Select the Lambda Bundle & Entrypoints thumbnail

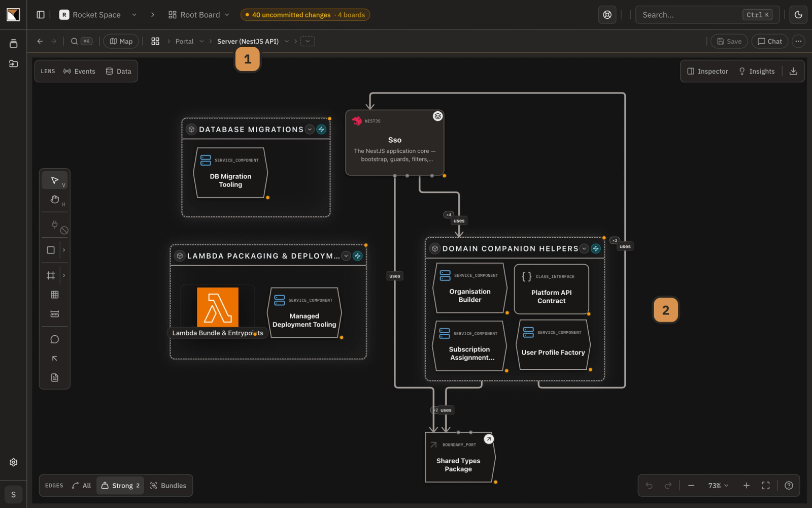(218, 307)
